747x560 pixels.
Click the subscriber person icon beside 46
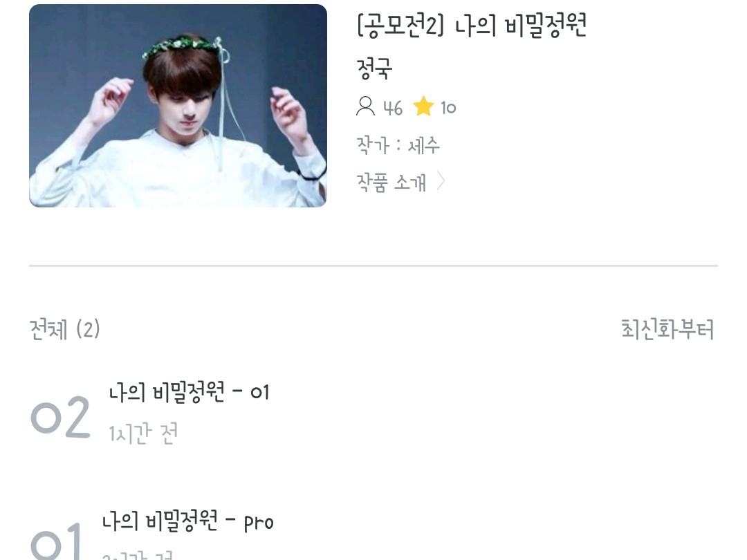365,106
